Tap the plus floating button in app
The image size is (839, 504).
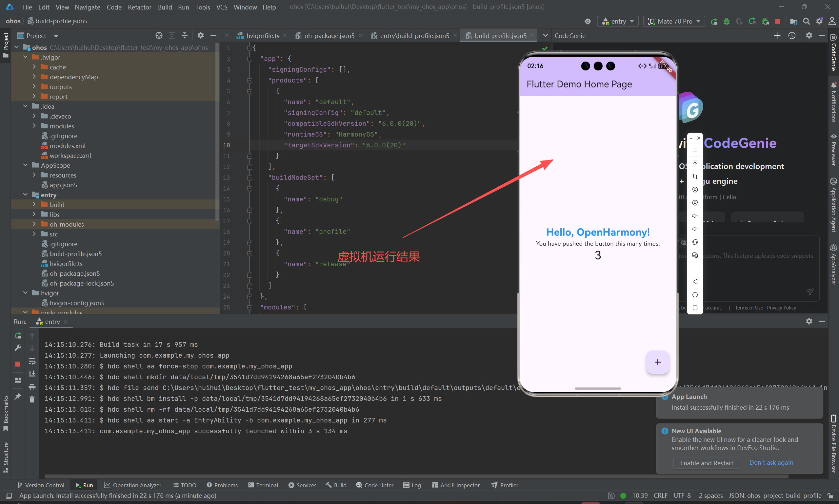coord(657,362)
